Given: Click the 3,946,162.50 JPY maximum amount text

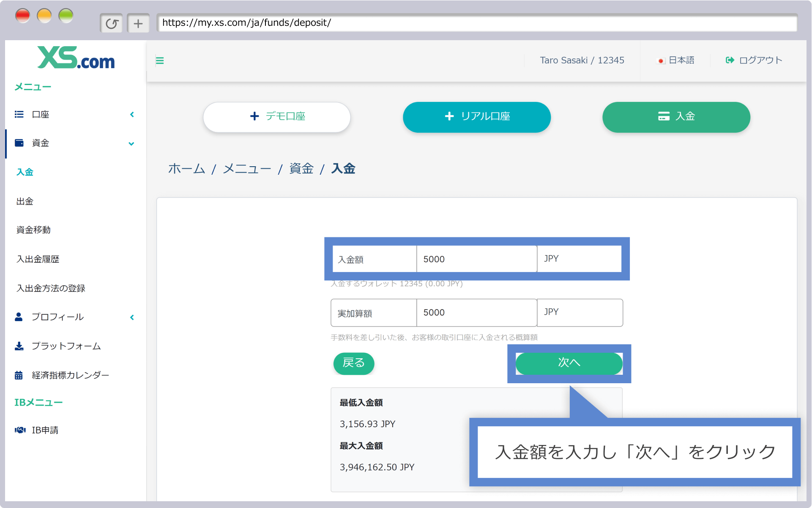Looking at the screenshot, I should click(x=377, y=467).
